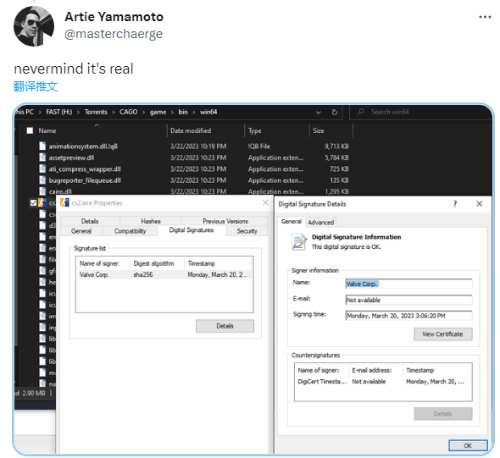Expand the chevron after game in breadcrumb
Viewport: 500px width, 458px height.
pos(172,112)
